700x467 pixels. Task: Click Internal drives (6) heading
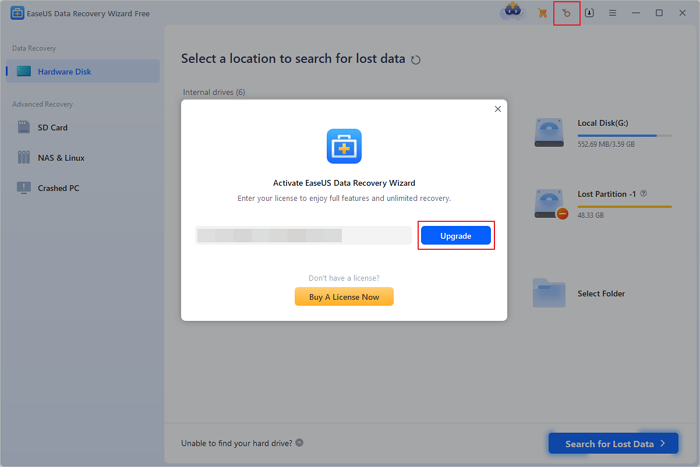pyautogui.click(x=214, y=92)
